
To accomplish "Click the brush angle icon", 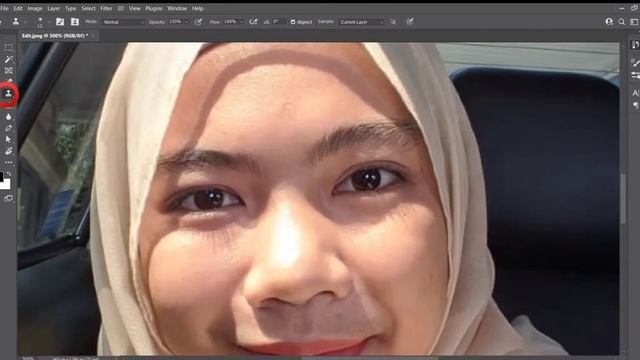I will click(267, 22).
